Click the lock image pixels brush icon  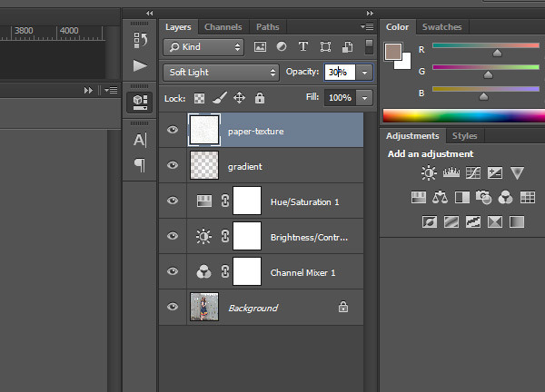coord(219,97)
